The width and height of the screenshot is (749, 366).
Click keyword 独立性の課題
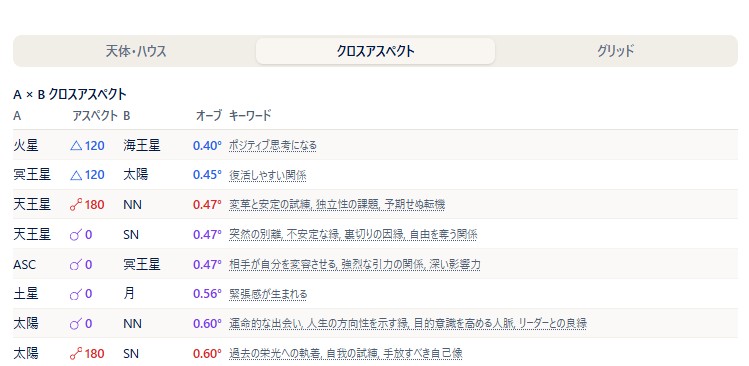pyautogui.click(x=347, y=205)
